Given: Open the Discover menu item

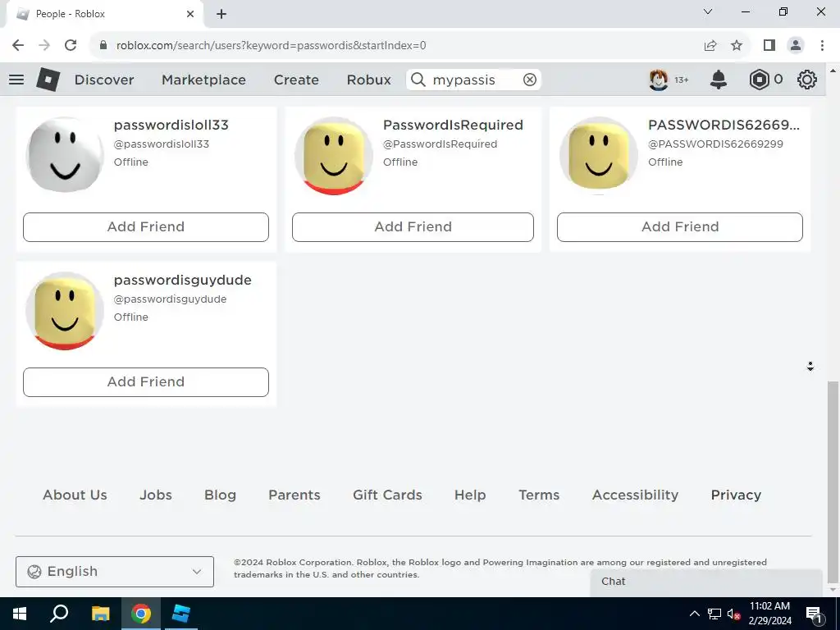Looking at the screenshot, I should (104, 80).
